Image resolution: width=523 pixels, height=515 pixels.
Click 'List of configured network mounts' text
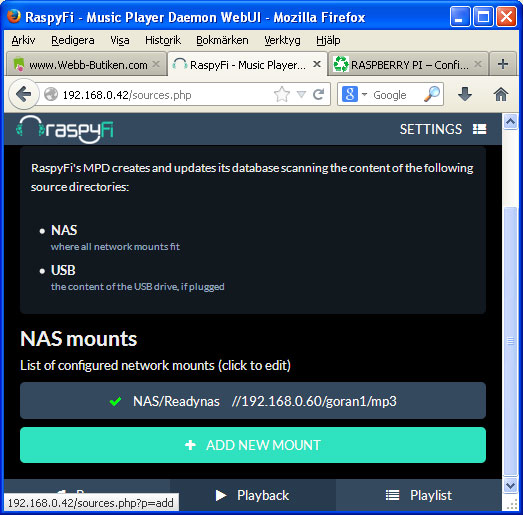click(x=117, y=366)
